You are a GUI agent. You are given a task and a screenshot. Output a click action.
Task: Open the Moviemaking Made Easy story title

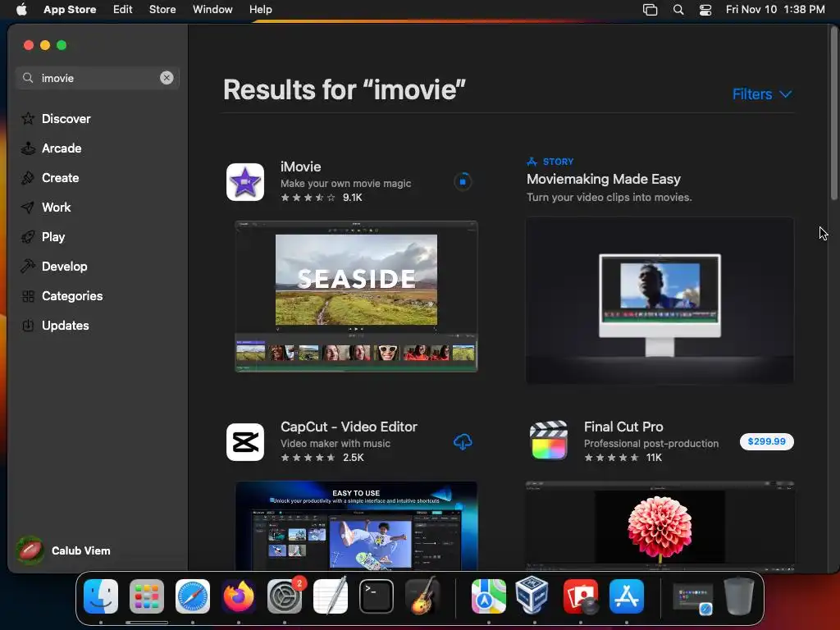603,179
